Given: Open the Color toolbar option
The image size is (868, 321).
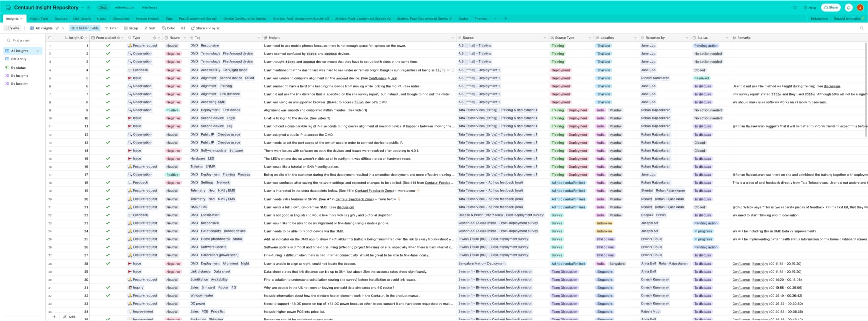Looking at the screenshot, I should 169,28.
